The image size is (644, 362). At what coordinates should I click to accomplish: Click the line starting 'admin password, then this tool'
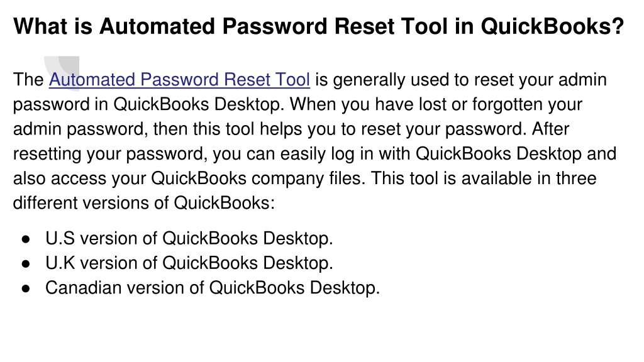pos(291,129)
